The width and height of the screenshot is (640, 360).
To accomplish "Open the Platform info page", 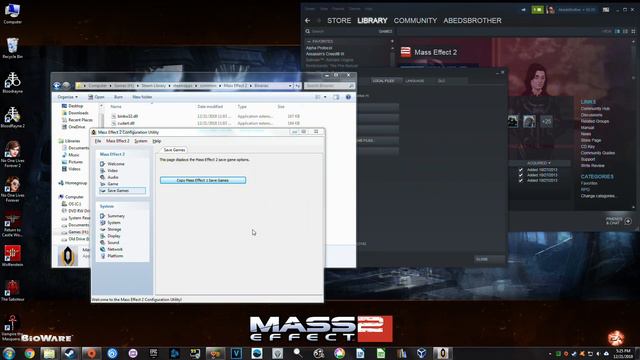I will point(115,256).
